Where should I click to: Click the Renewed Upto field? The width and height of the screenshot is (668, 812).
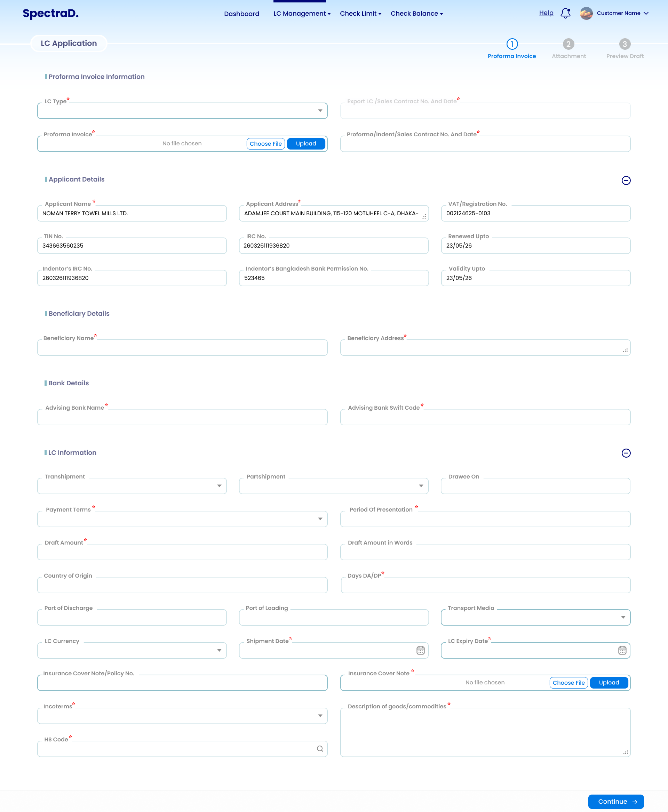pyautogui.click(x=535, y=246)
